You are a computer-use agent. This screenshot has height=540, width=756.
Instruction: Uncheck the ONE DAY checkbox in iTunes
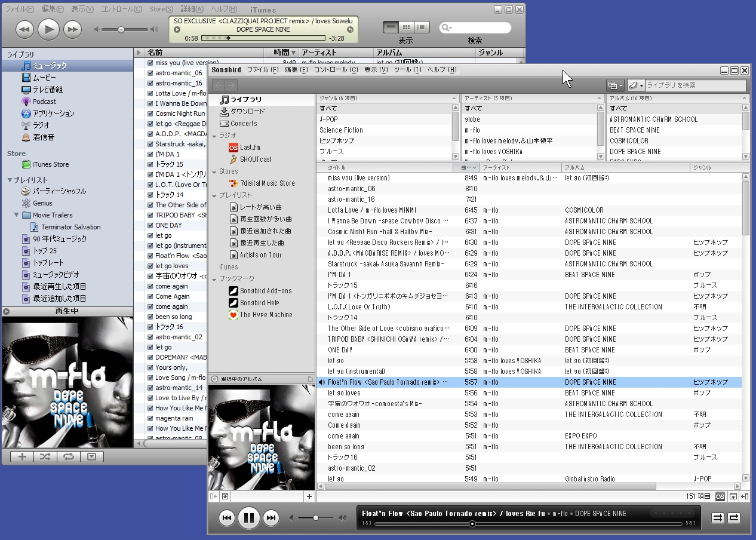150,225
